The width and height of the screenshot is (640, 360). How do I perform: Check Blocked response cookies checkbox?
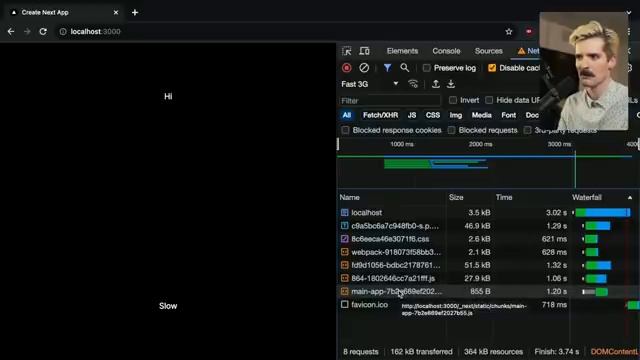point(345,130)
